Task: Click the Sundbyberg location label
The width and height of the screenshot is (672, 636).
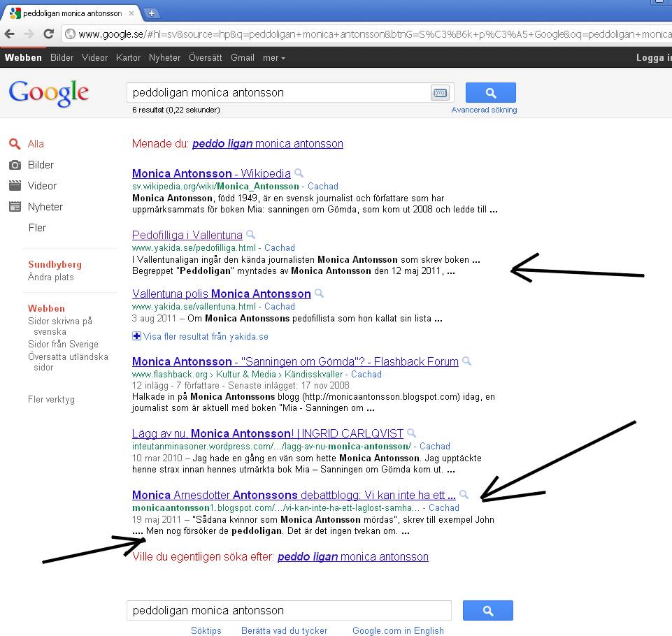Action: point(55,264)
